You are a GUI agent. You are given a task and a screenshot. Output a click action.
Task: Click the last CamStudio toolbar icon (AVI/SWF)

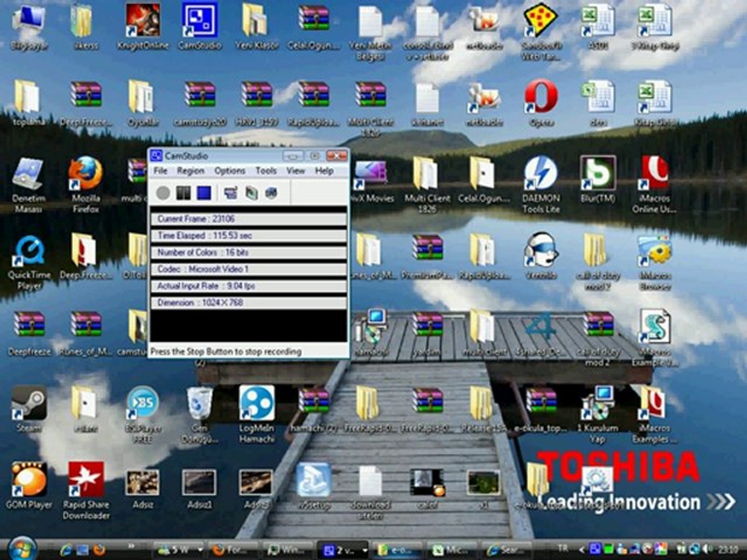pyautogui.click(x=271, y=193)
